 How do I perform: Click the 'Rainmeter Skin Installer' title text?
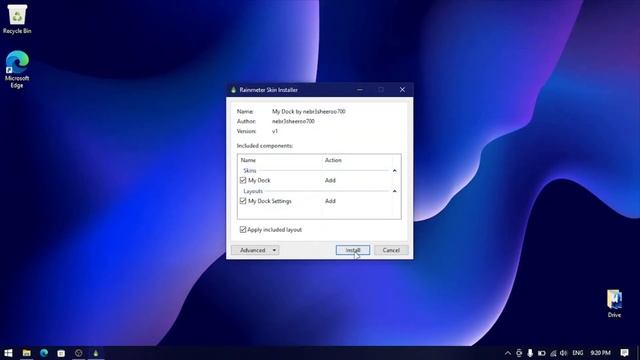[269, 90]
